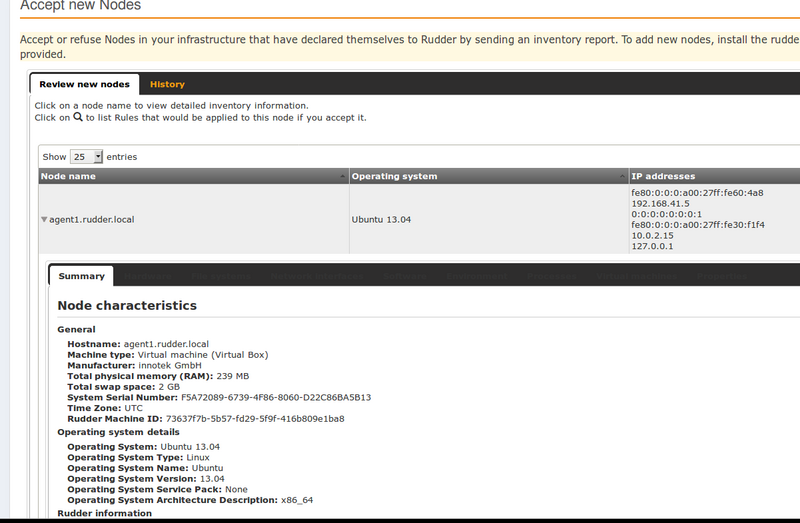Screen dimensions: 800x523
Task: Select the Summary tab
Action: 81,276
